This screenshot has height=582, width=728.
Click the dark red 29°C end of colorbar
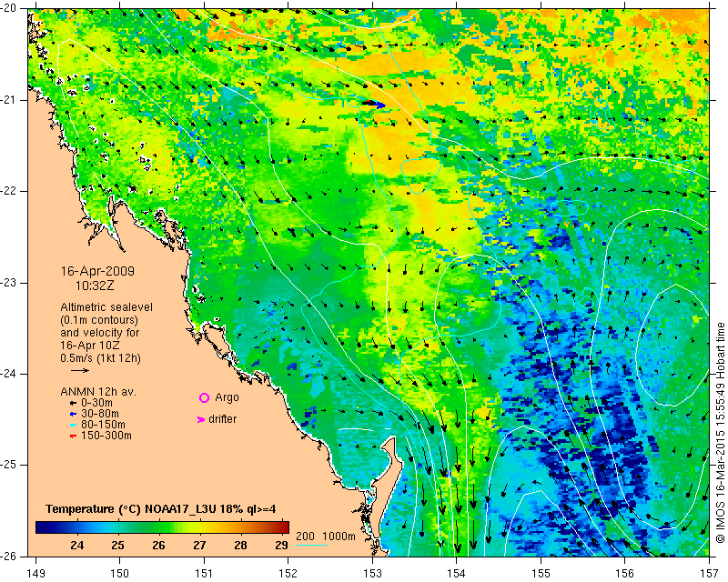(284, 527)
